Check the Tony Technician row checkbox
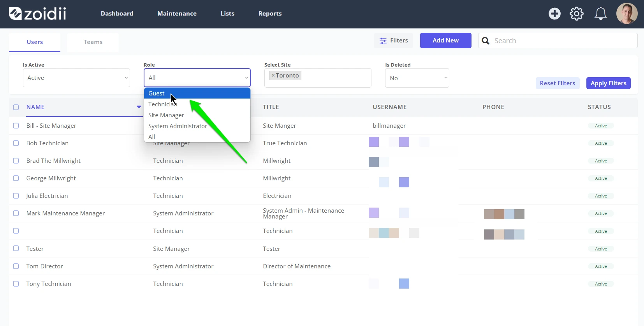The width and height of the screenshot is (644, 326). tap(16, 284)
